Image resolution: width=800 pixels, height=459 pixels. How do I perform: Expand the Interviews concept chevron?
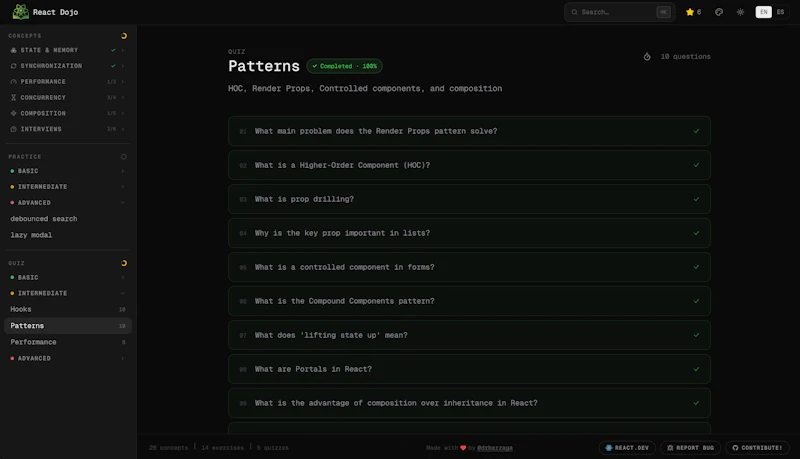pos(123,129)
